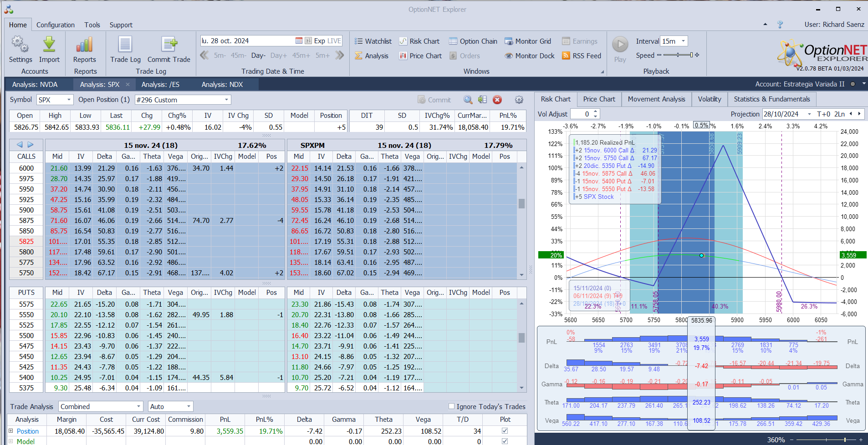Step back one day with Day-

tap(258, 56)
